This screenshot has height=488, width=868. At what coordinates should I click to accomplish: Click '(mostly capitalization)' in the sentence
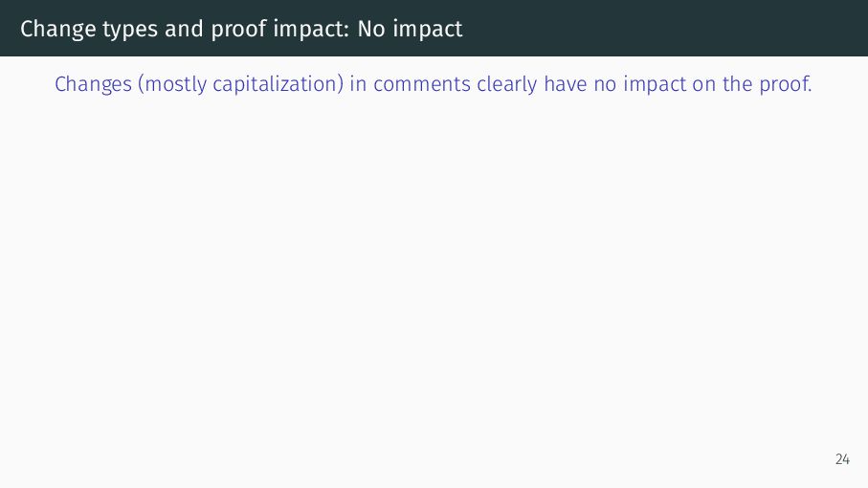pyautogui.click(x=241, y=84)
